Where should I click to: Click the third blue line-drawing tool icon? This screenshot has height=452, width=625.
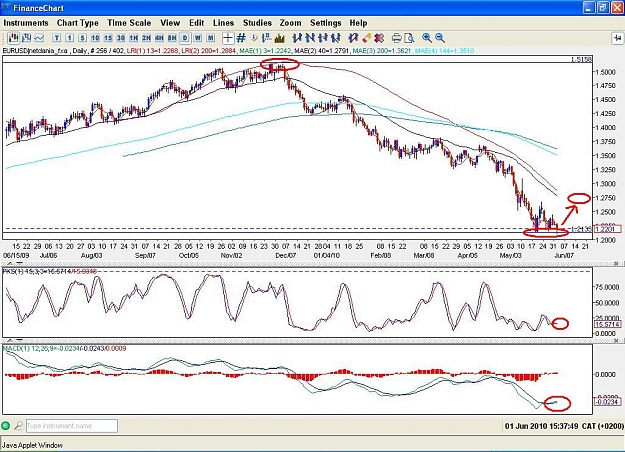coord(322,38)
